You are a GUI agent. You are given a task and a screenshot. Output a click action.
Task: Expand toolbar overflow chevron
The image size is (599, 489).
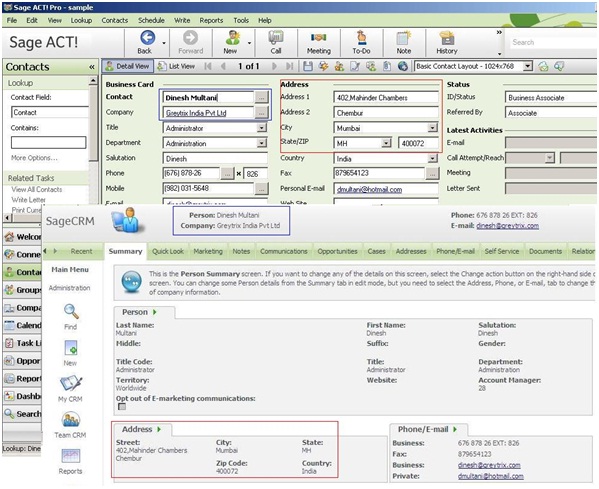499,32
